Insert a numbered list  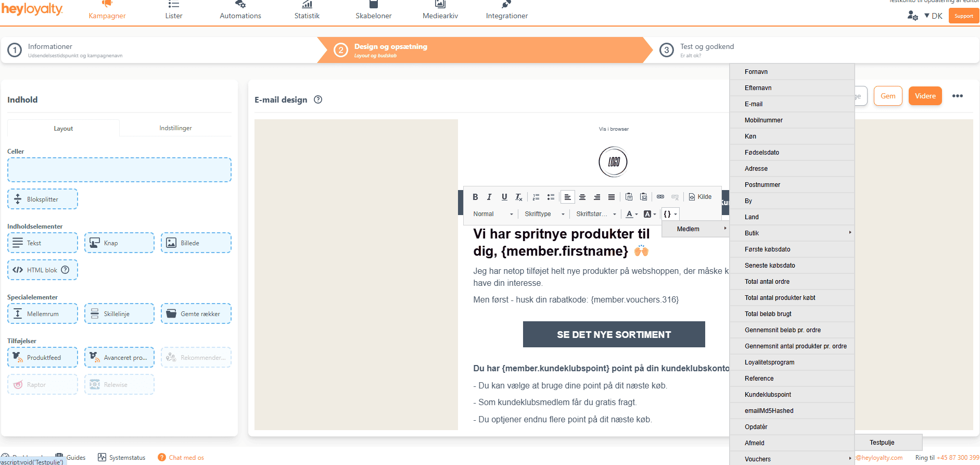[x=536, y=197]
